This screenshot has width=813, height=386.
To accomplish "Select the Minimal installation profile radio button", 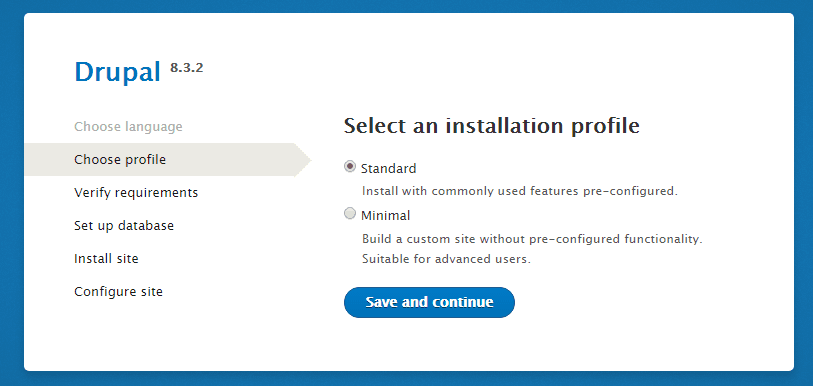I will (350, 213).
